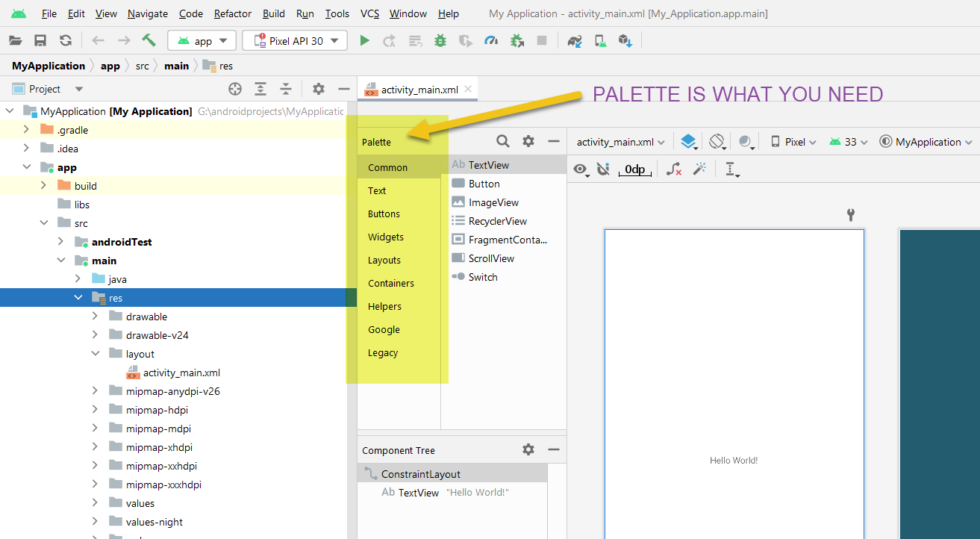The height and width of the screenshot is (539, 980).
Task: Open the Build menu
Action: coord(274,13)
